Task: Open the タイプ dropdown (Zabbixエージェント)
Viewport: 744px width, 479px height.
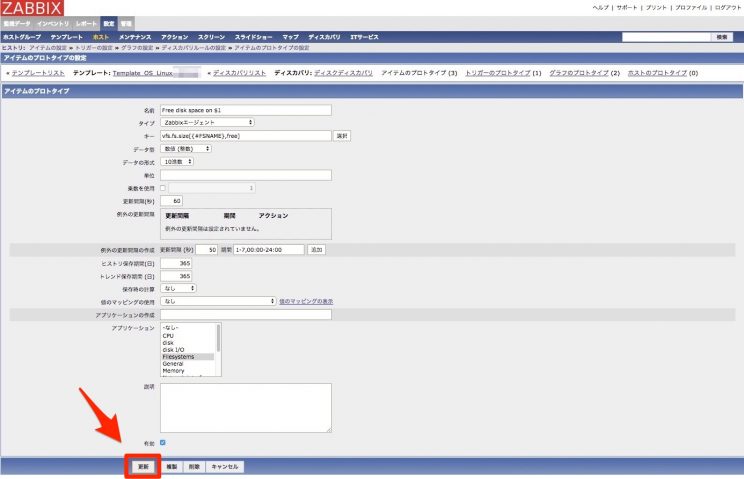Action: coord(207,122)
